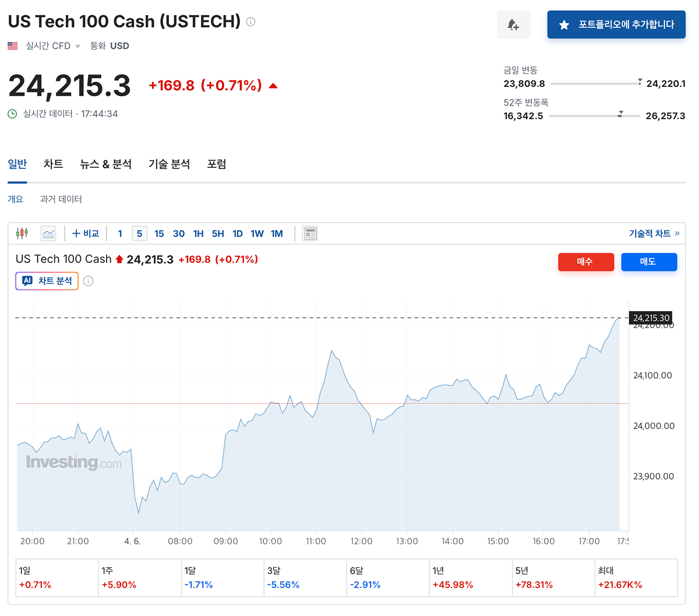Switch to the area chart type icon
Screen dimensions: 699x616
tap(48, 233)
